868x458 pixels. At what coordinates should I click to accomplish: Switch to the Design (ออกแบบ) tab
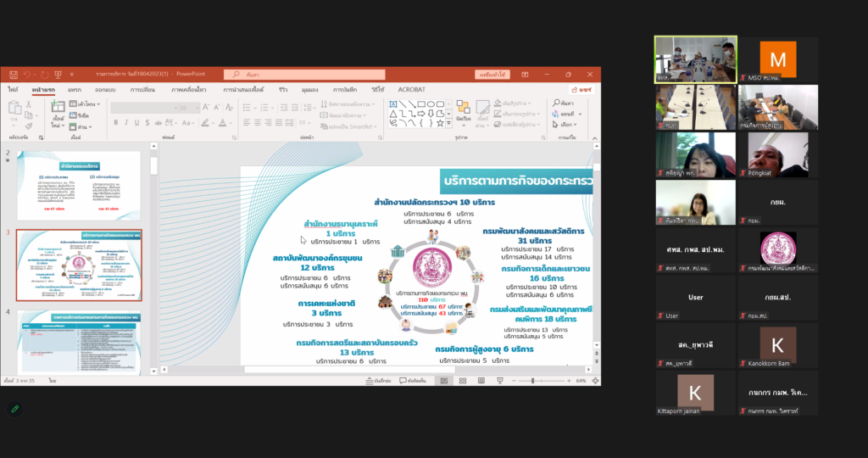point(105,89)
